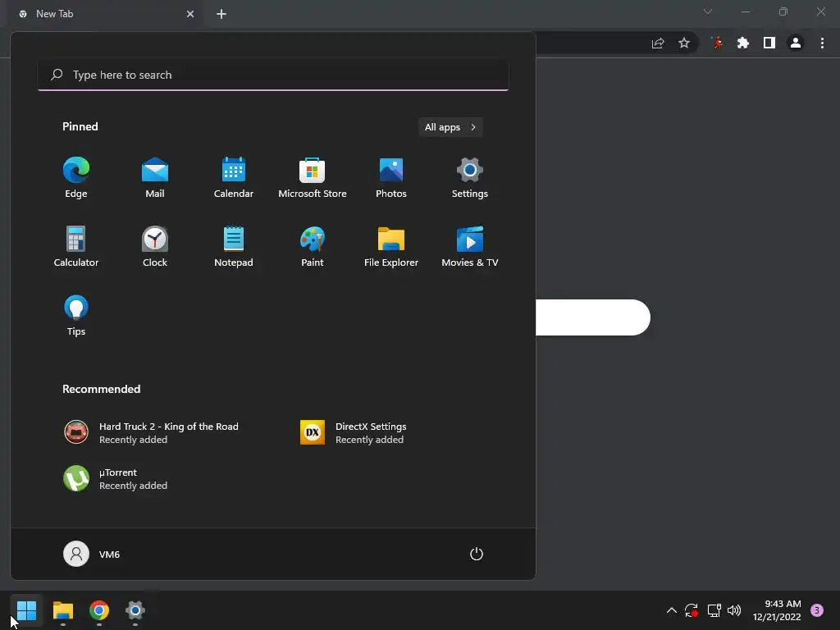The height and width of the screenshot is (630, 840).
Task: Open the Edge pinned app
Action: (x=76, y=177)
